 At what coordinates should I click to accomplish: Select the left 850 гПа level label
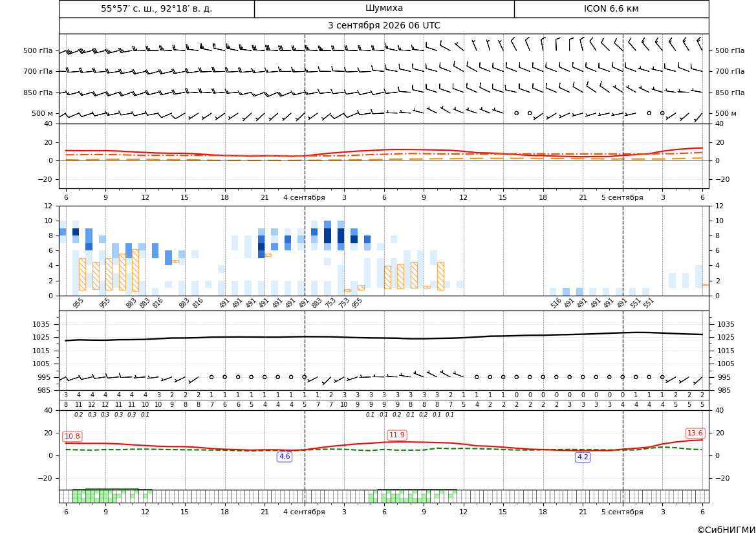click(x=38, y=93)
